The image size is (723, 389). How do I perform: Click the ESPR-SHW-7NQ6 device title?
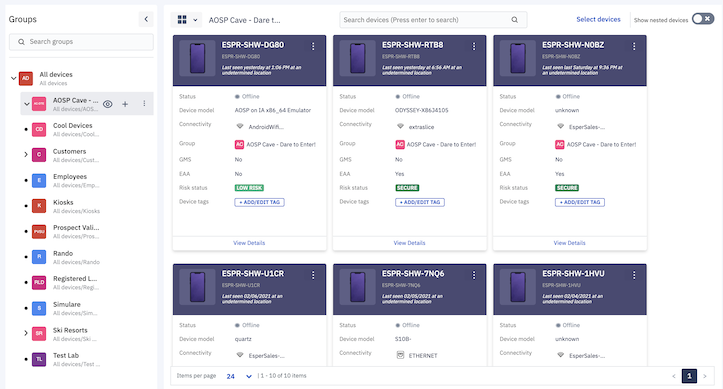[413, 274]
